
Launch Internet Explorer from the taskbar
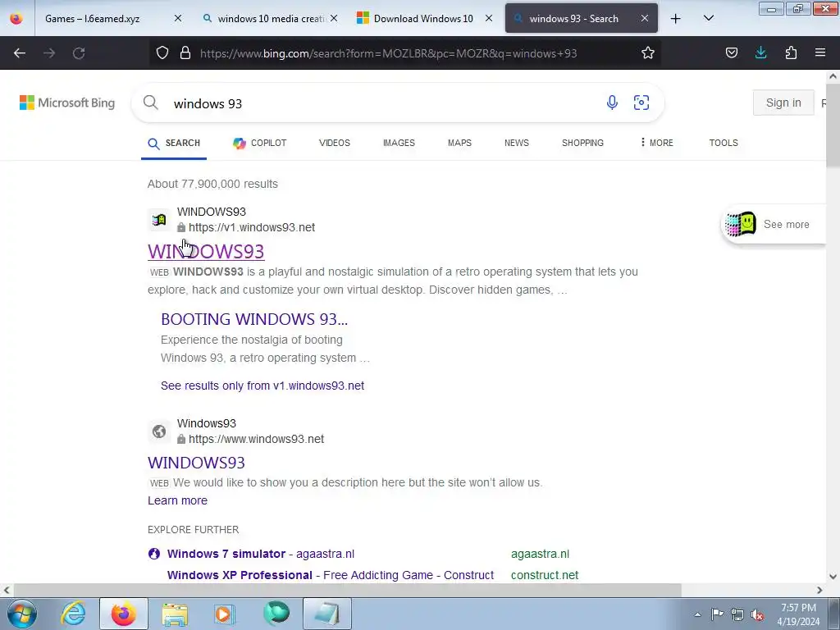tap(73, 614)
